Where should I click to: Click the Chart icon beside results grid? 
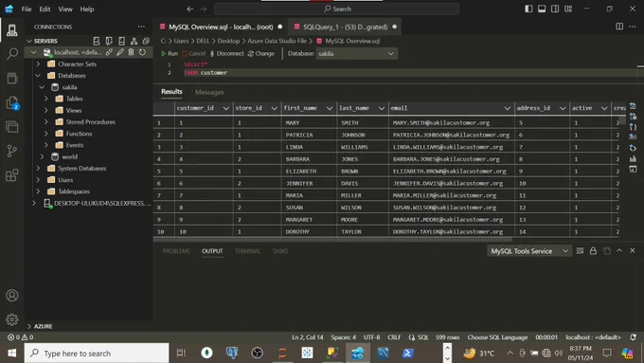click(633, 158)
